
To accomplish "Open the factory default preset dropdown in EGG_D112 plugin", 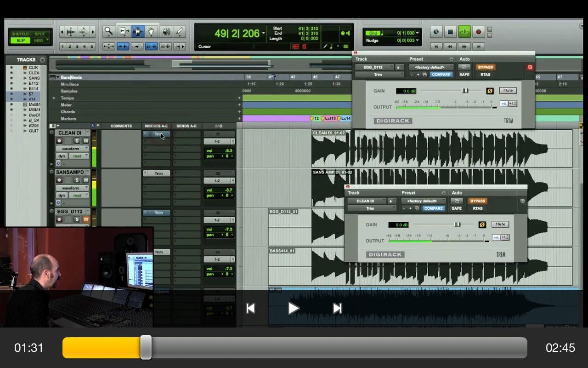I will [430, 67].
